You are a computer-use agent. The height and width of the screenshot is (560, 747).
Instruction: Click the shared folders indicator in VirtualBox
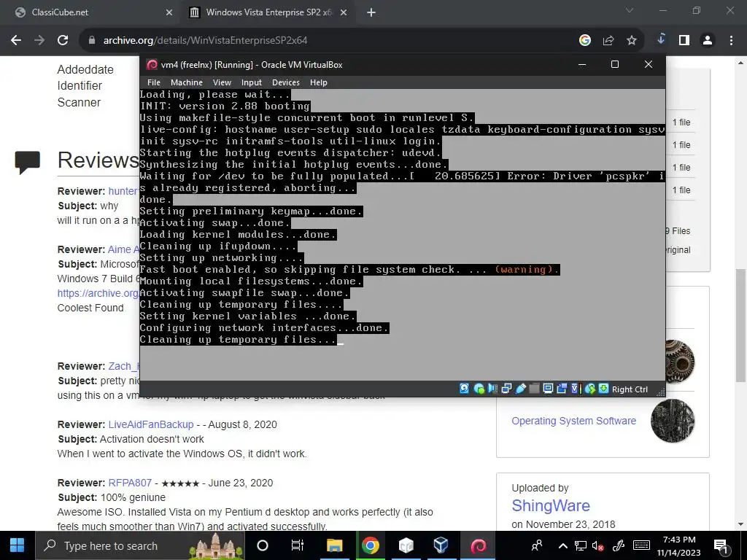(535, 389)
